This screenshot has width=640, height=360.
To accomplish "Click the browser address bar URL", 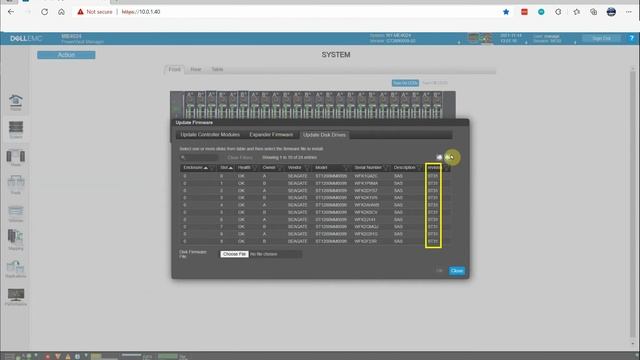I will pyautogui.click(x=141, y=12).
